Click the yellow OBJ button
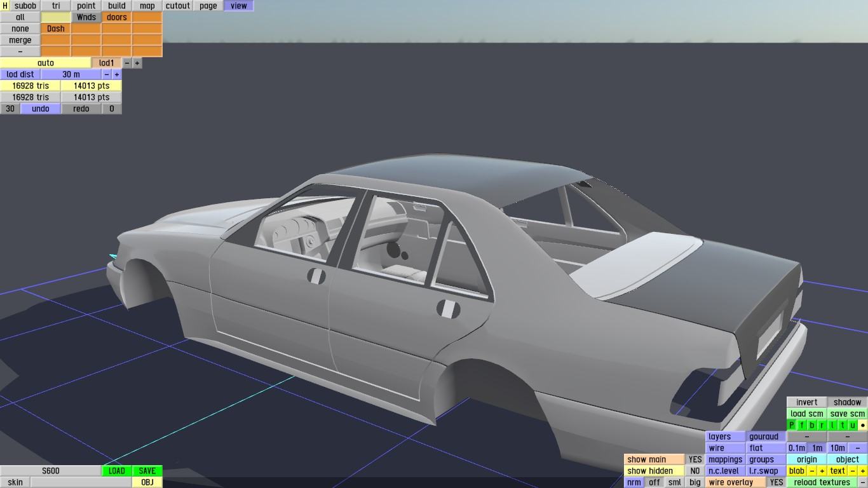 pos(147,482)
